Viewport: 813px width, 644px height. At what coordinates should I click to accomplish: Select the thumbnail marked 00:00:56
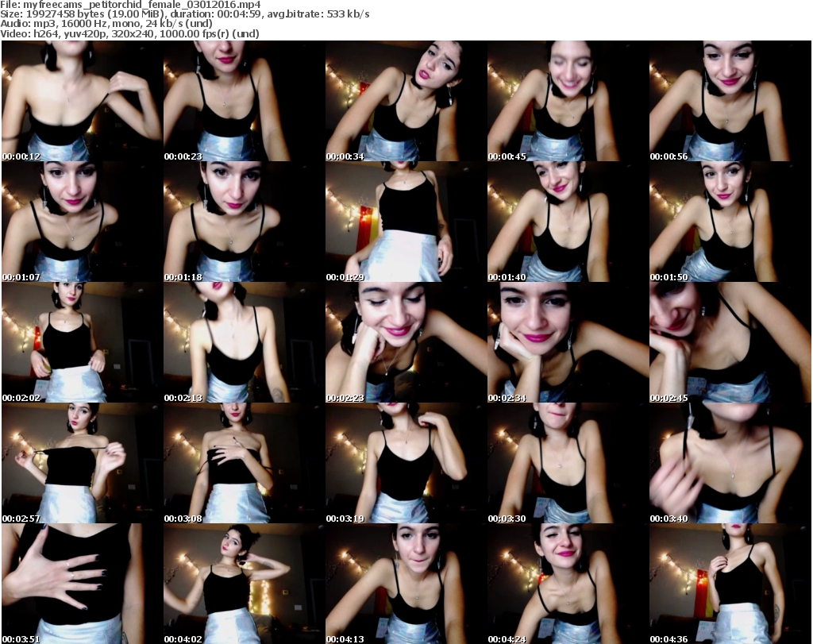point(730,101)
